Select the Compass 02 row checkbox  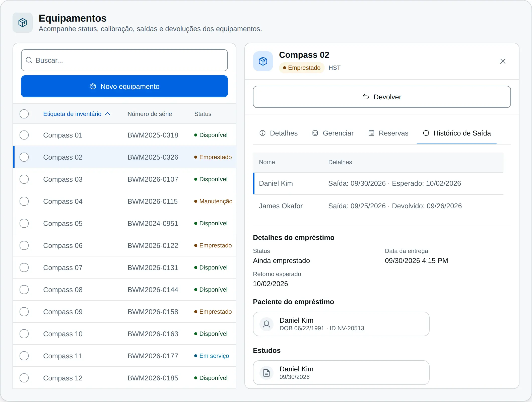click(24, 157)
